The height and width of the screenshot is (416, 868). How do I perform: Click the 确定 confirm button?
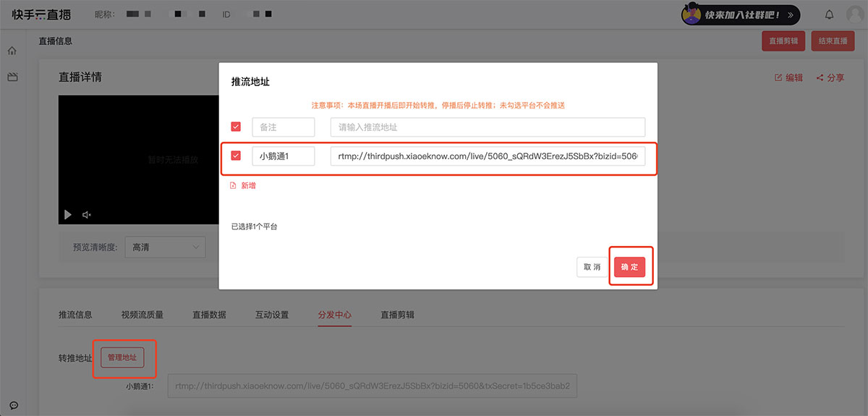click(629, 267)
